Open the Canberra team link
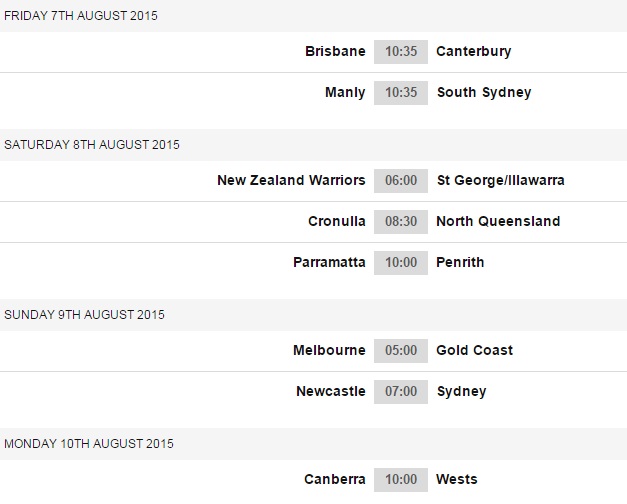This screenshot has height=504, width=627. pyautogui.click(x=335, y=479)
